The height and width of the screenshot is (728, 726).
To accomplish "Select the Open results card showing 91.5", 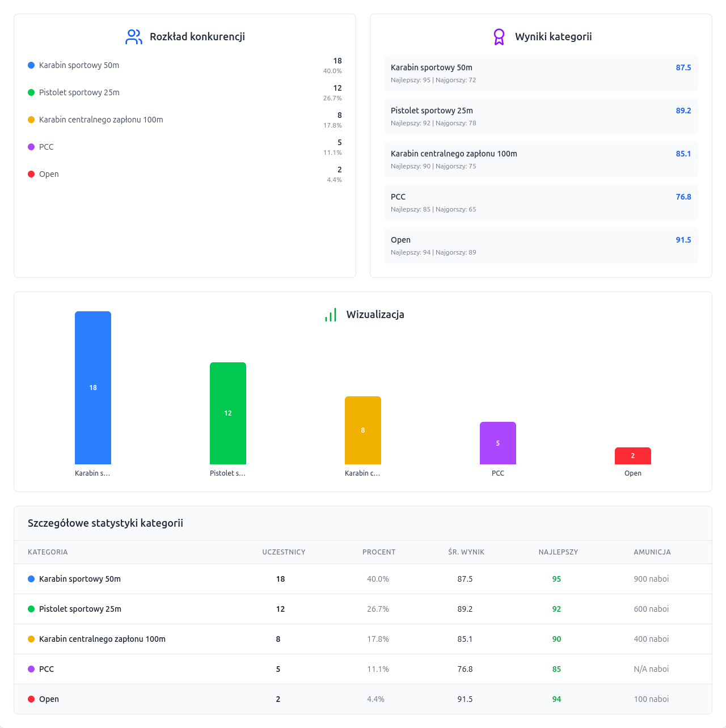I will (541, 246).
